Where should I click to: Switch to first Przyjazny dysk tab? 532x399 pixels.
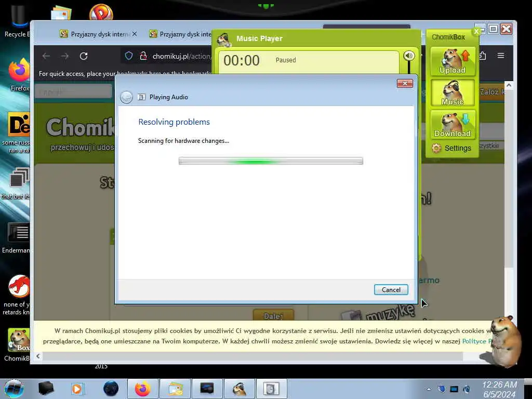[x=95, y=34]
